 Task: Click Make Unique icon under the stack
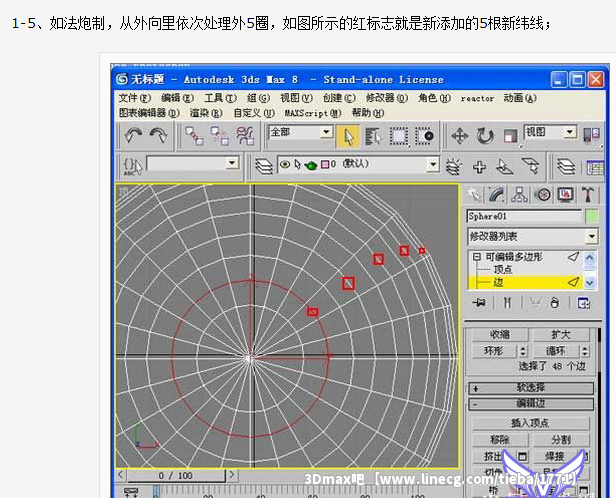[x=535, y=303]
